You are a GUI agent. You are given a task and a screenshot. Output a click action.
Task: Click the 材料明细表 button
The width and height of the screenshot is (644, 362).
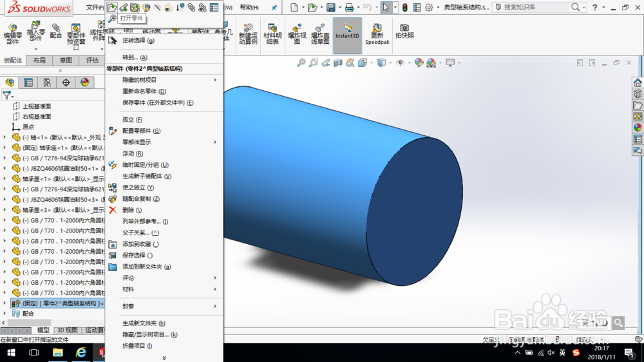click(272, 33)
